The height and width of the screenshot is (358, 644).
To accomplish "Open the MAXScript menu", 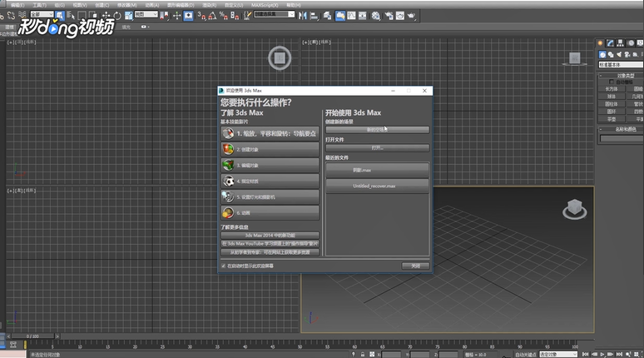I will (265, 5).
